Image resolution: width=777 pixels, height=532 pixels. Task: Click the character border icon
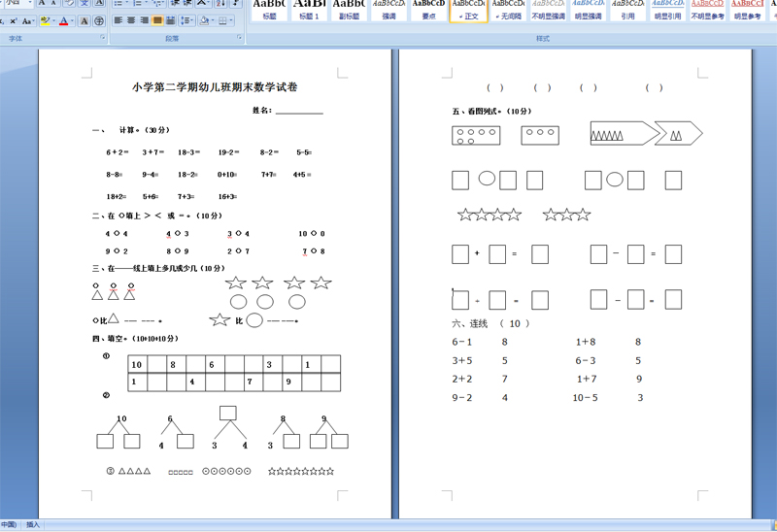tap(99, 3)
